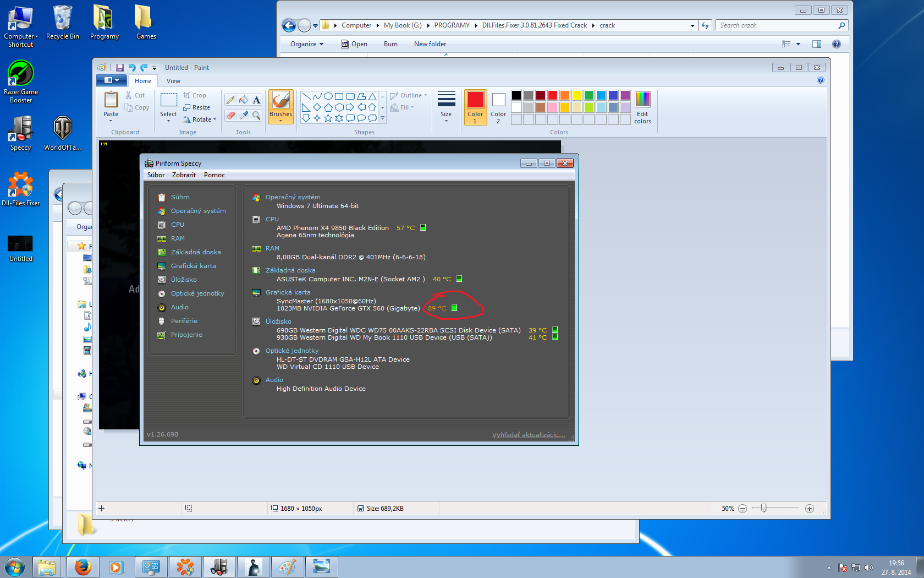The width and height of the screenshot is (924, 578).
Task: Select Color 1 red swatch
Action: pos(475,107)
